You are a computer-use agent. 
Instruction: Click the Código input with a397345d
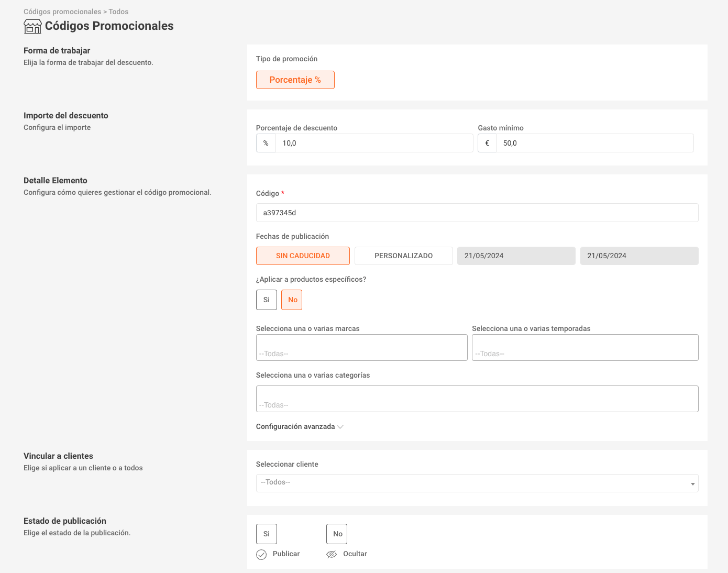pos(477,213)
